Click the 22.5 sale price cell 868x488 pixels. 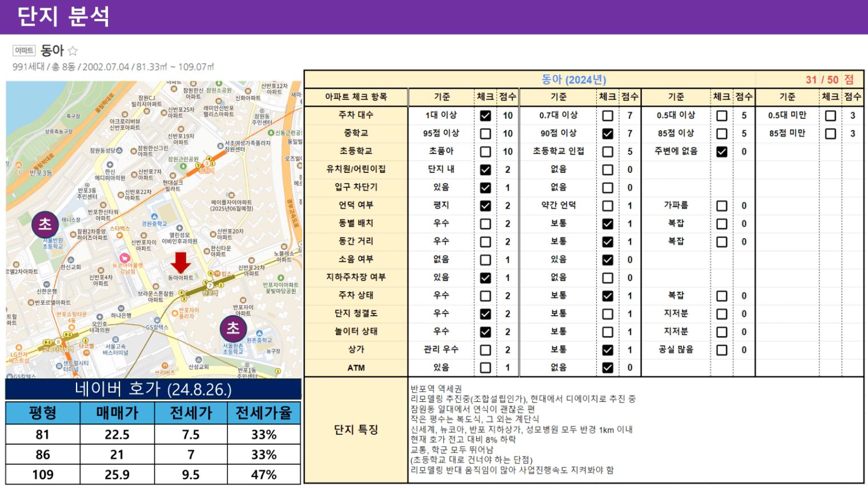click(x=117, y=435)
